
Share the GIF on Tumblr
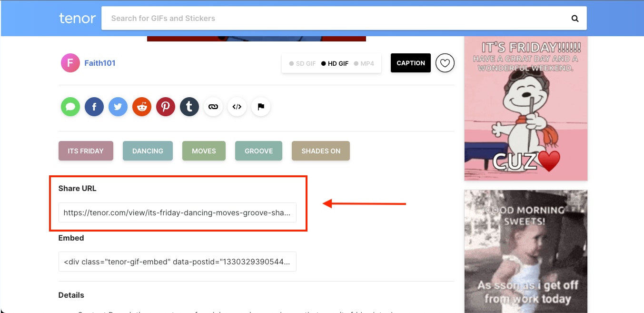click(x=189, y=107)
